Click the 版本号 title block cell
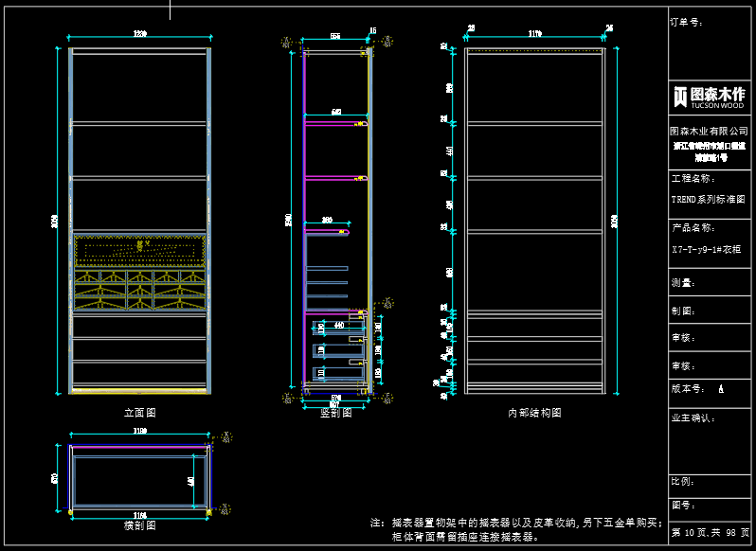The image size is (756, 551). tap(710, 389)
